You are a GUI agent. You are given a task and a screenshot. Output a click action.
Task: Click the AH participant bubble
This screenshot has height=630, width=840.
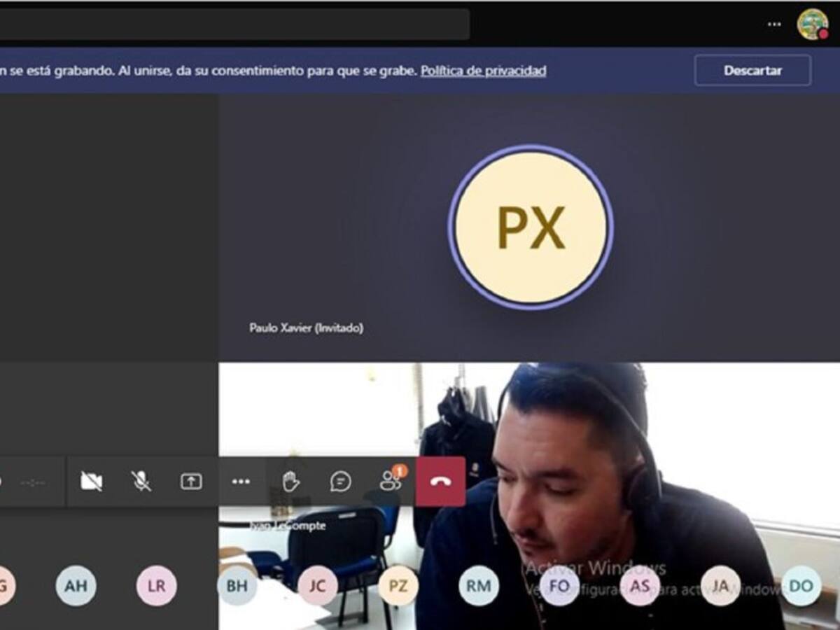coord(76,586)
